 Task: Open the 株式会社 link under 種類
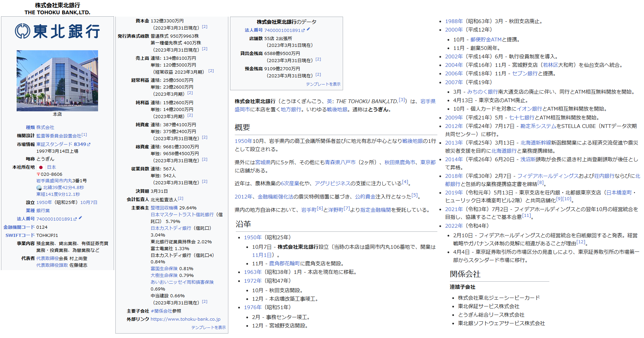click(45, 128)
